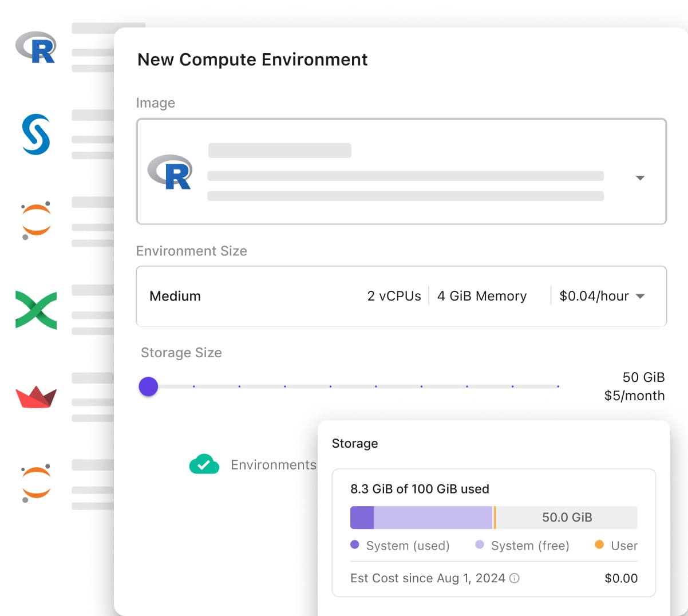Viewport: 688px width, 616px height.
Task: Open the Environment Size dropdown arrow
Action: 640,296
